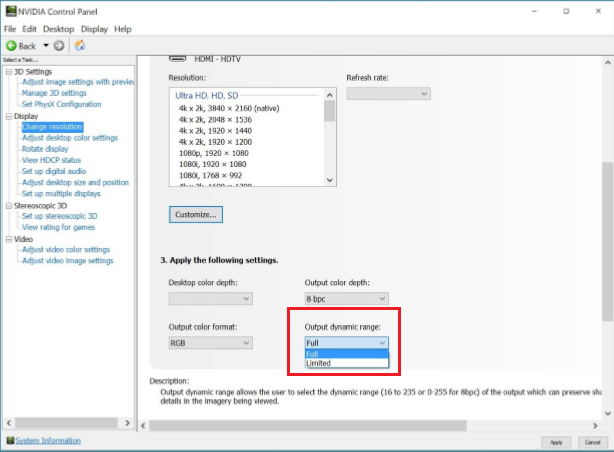The width and height of the screenshot is (614, 452).
Task: Click the System Information icon
Action: pos(10,440)
